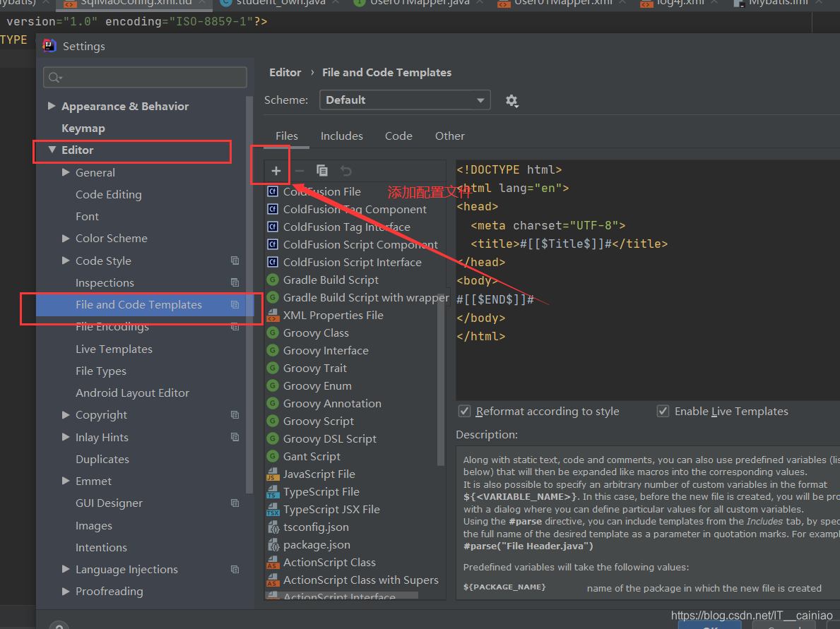Expand the Code Style node
This screenshot has width=840, height=629.
click(66, 260)
